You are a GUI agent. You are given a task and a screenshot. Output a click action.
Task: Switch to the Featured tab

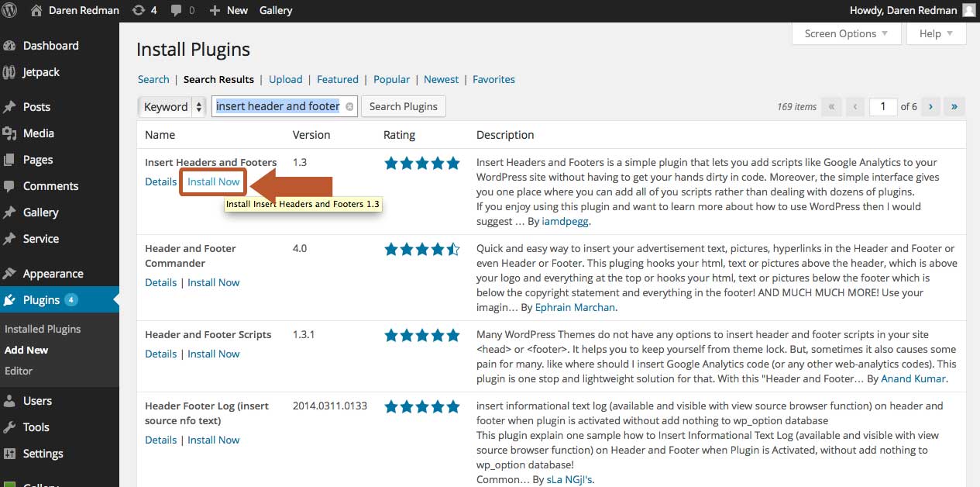click(x=338, y=79)
